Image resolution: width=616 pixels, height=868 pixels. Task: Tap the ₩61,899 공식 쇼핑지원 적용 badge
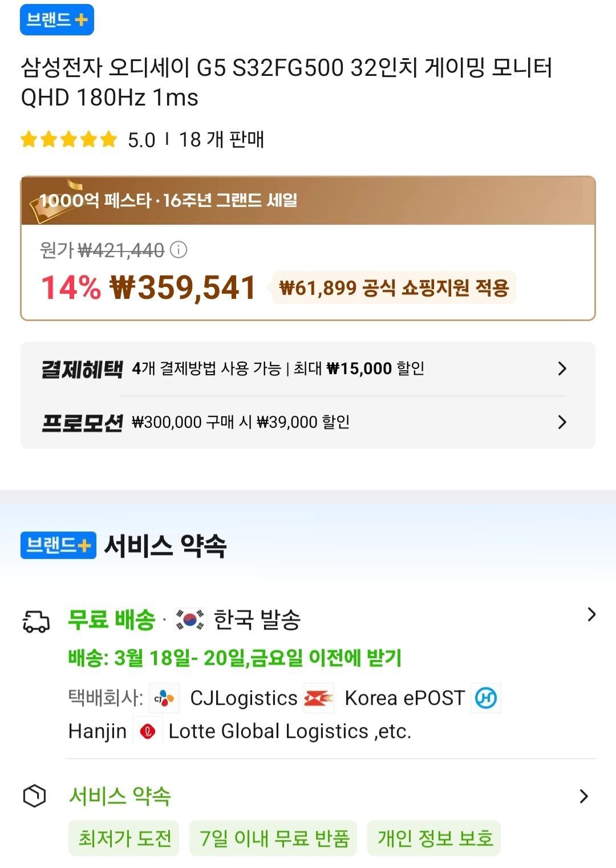(x=394, y=288)
